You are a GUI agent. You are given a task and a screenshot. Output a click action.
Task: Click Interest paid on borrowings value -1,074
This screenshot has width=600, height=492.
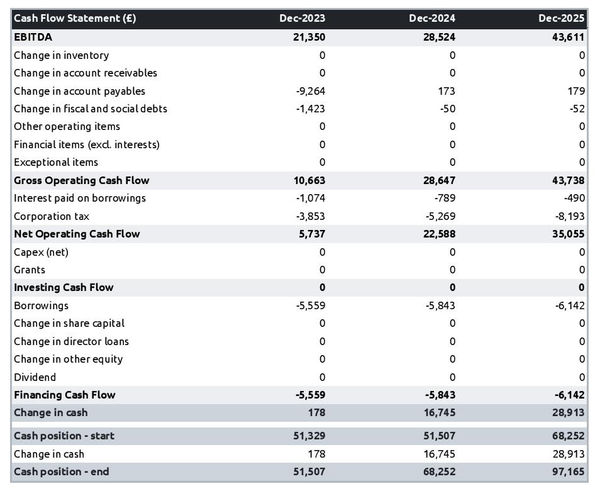pos(310,198)
